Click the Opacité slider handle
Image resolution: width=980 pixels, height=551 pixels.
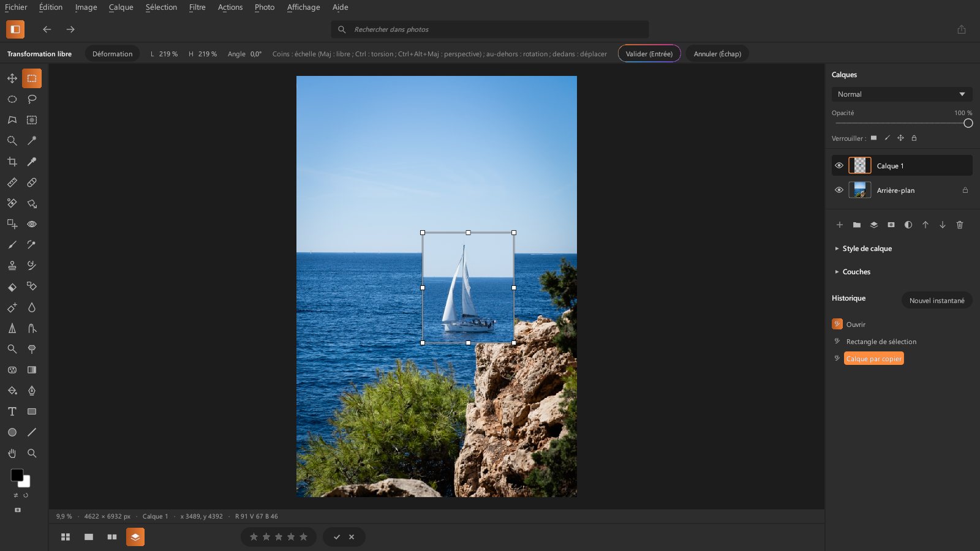point(968,123)
